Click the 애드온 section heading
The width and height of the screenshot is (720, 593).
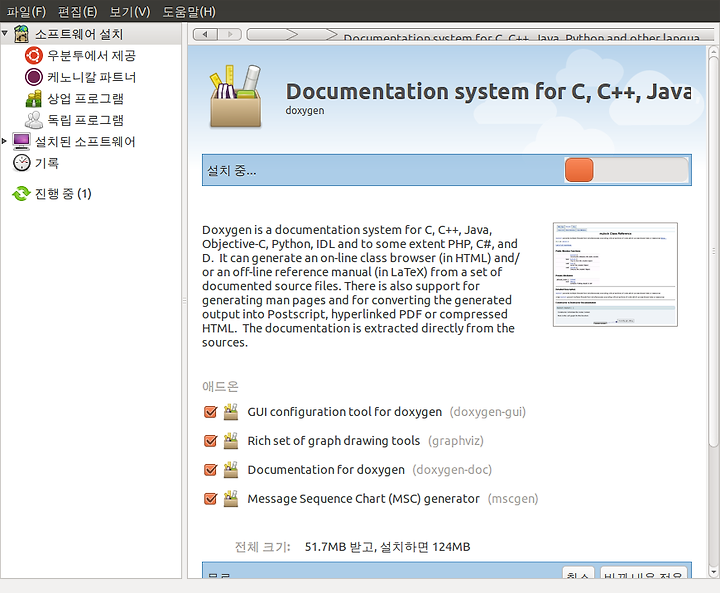pos(220,386)
